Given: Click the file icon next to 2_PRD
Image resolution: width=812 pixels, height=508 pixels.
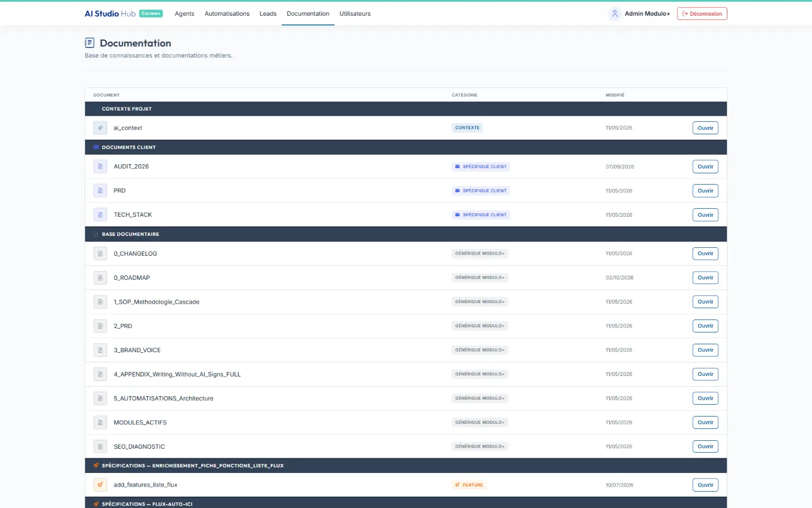Looking at the screenshot, I should (x=100, y=326).
